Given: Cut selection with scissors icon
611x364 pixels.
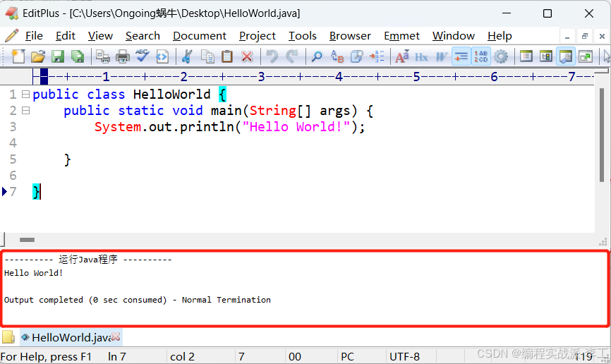Looking at the screenshot, I should [188, 56].
